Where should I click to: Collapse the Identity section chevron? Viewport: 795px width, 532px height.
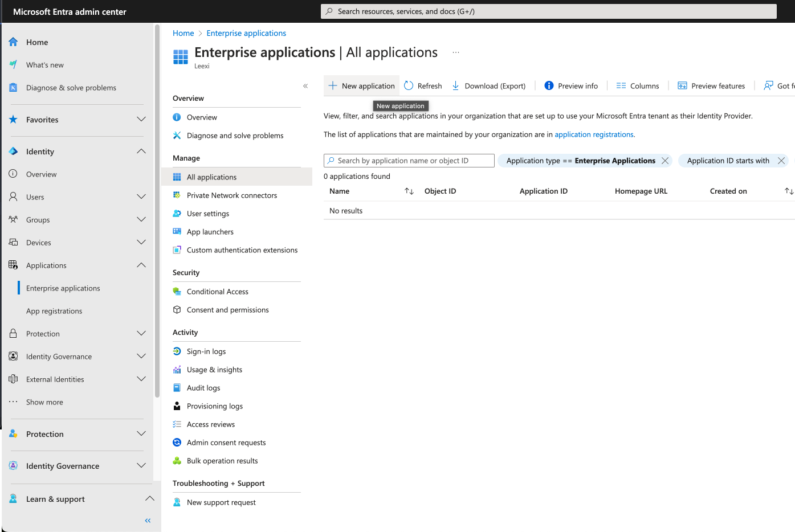141,151
